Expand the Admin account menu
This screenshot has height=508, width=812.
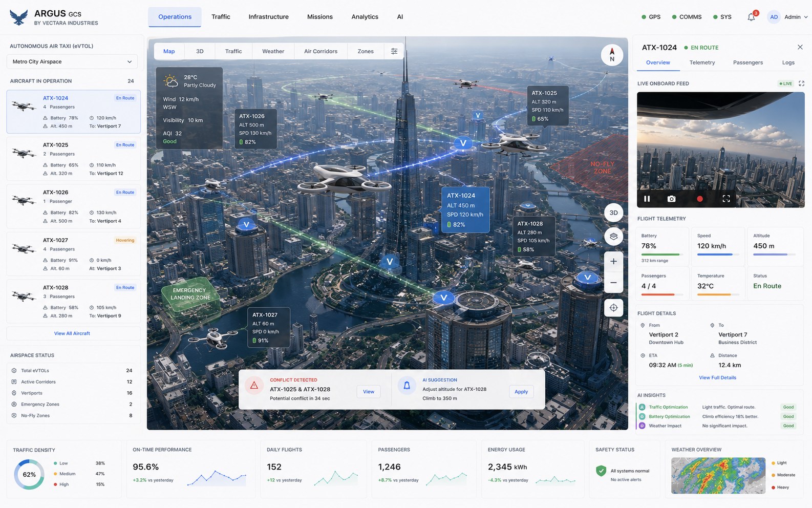[x=788, y=17]
